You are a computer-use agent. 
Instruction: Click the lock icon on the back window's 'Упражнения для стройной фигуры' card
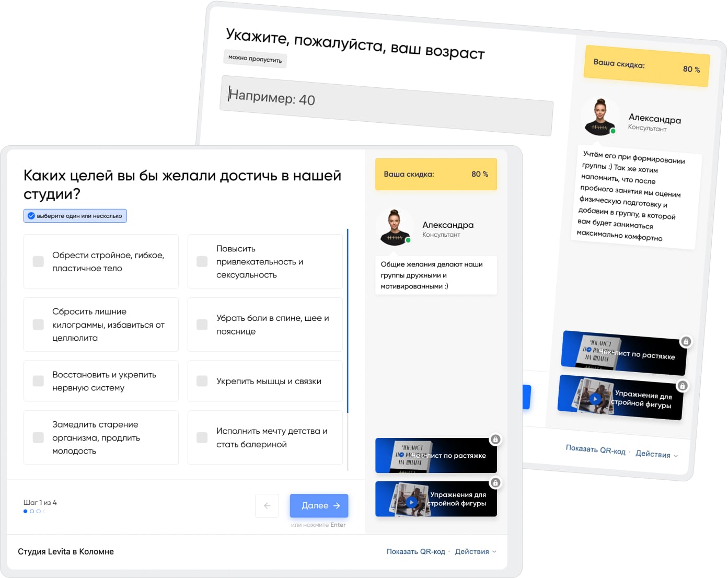click(x=683, y=386)
